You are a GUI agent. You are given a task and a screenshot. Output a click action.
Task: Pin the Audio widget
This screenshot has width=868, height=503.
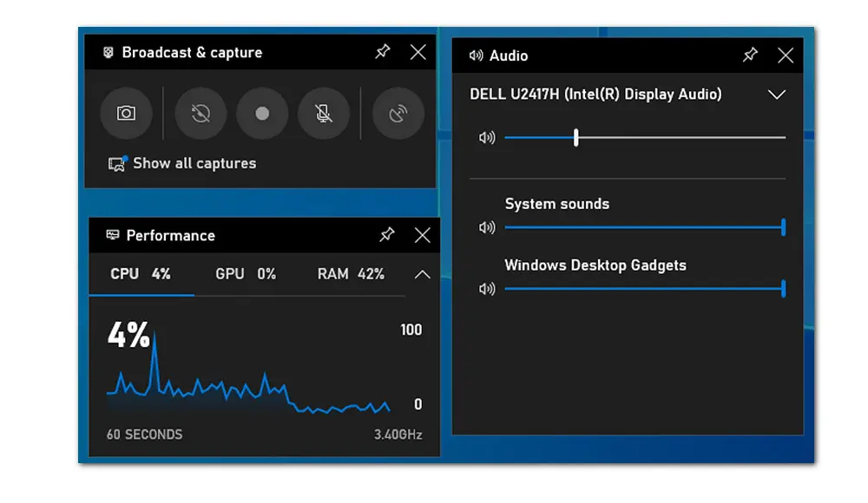click(x=750, y=56)
